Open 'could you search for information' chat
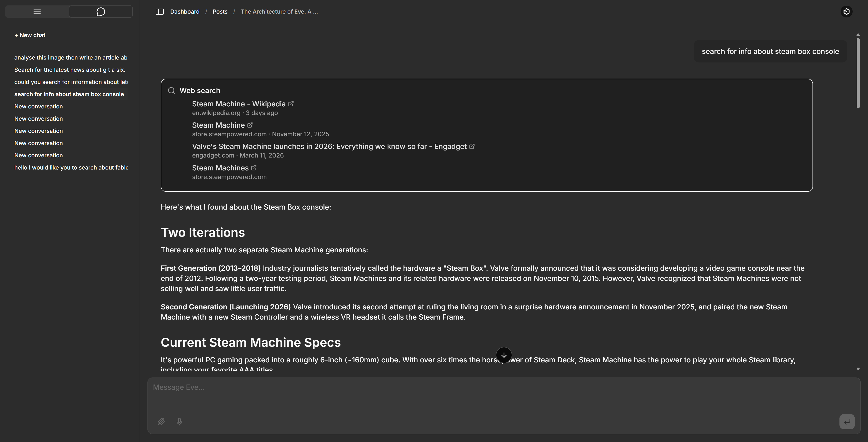 click(x=71, y=82)
